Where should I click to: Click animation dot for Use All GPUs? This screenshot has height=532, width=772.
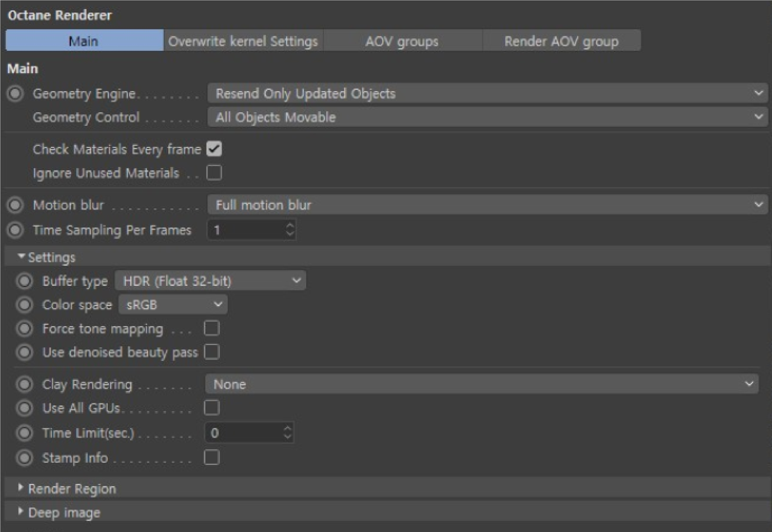(25, 408)
